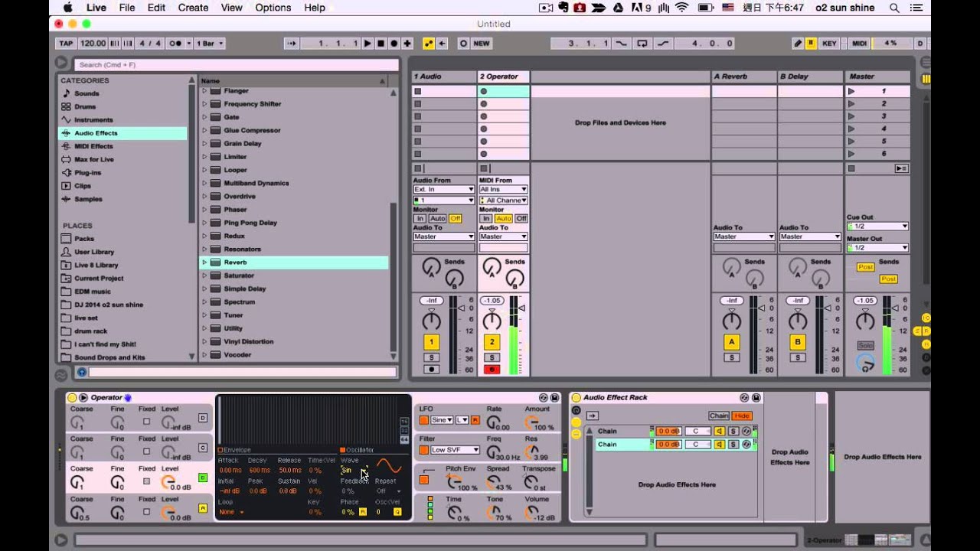
Task: Open the 1 Bar quantization dropdown
Action: pyautogui.click(x=211, y=44)
